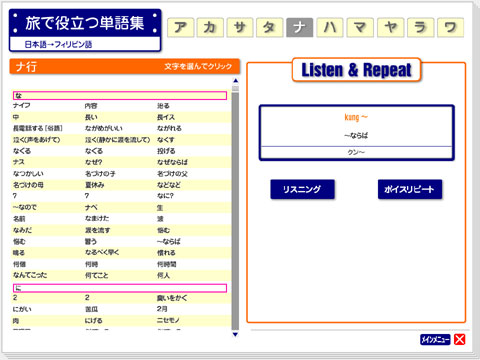
Task: Select the word ナイフ
Action: (22, 106)
